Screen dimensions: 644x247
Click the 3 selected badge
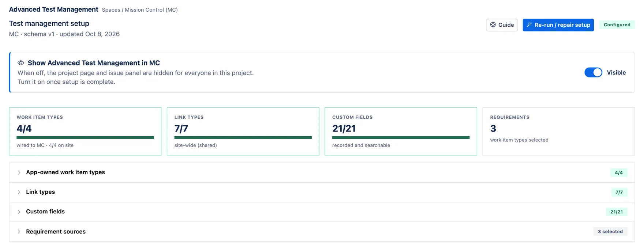[610, 232]
